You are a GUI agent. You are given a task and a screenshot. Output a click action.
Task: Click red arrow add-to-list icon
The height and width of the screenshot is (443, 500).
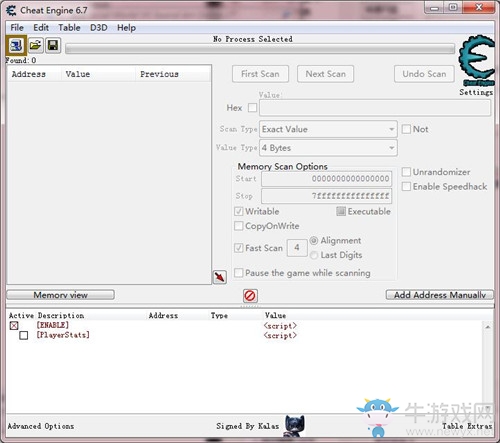pyautogui.click(x=220, y=277)
